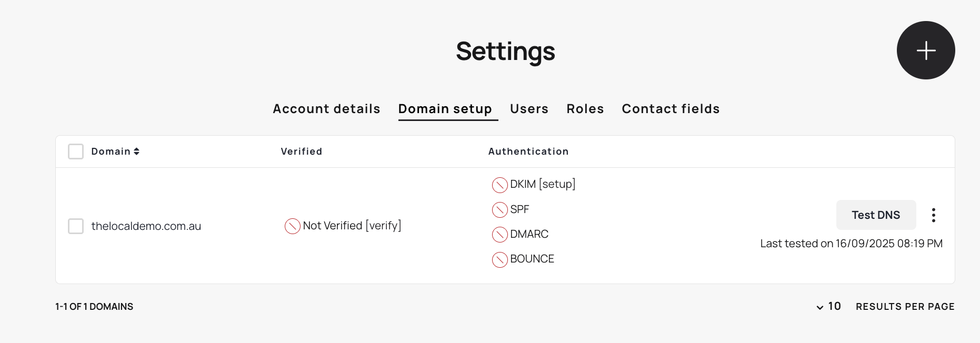980x343 pixels.
Task: Click the BOUNCE failed status icon
Action: pyautogui.click(x=499, y=259)
